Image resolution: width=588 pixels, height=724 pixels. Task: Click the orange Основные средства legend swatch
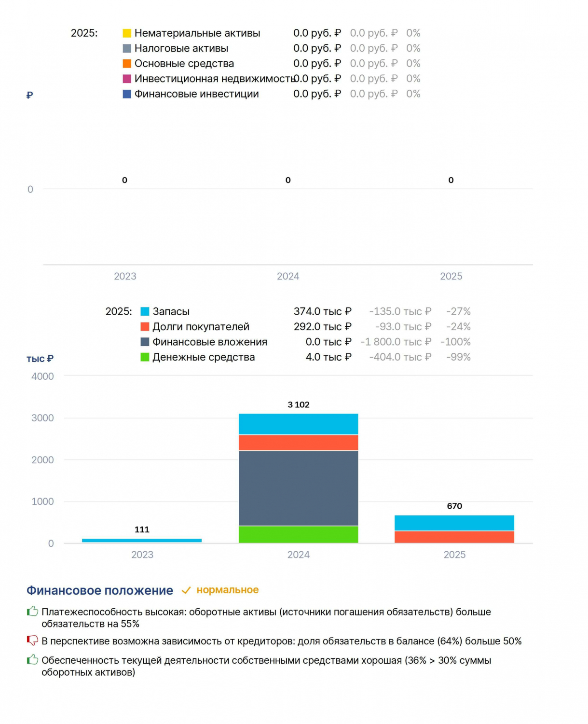pos(127,64)
